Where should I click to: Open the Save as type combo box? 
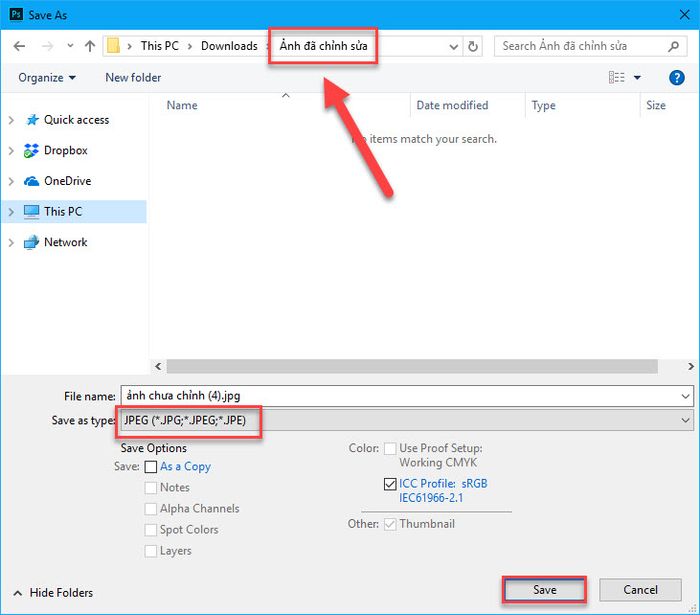406,420
